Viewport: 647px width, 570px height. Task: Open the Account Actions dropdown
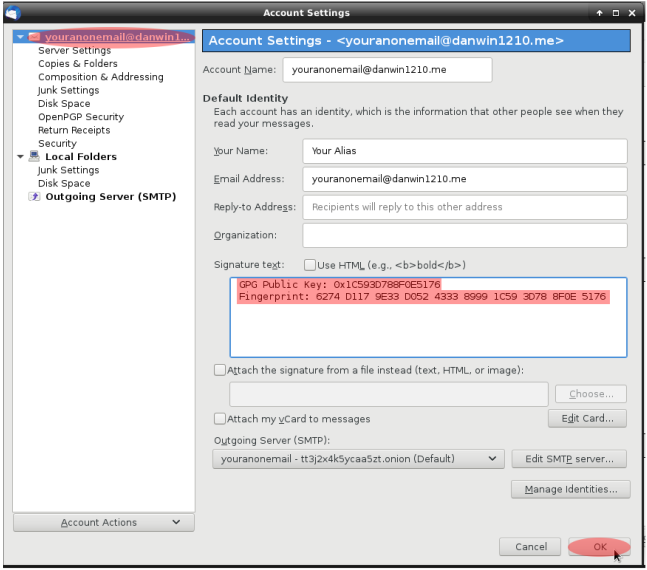pyautogui.click(x=104, y=522)
